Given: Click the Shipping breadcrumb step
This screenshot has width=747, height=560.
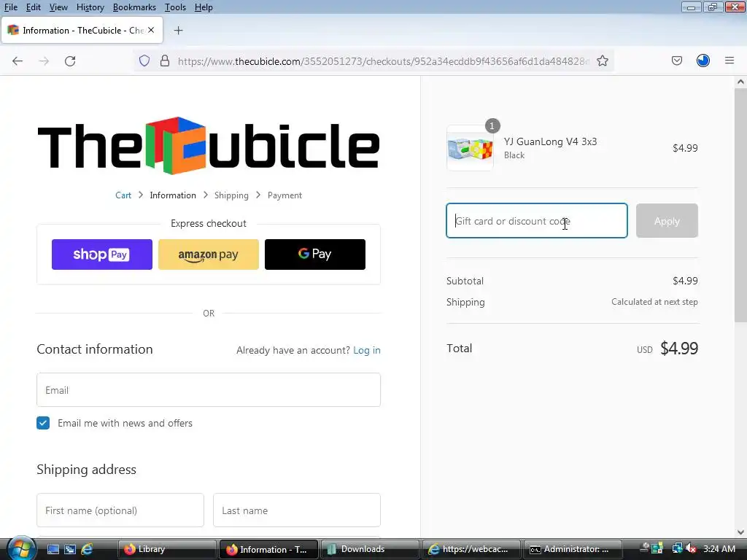Looking at the screenshot, I should click(x=231, y=195).
